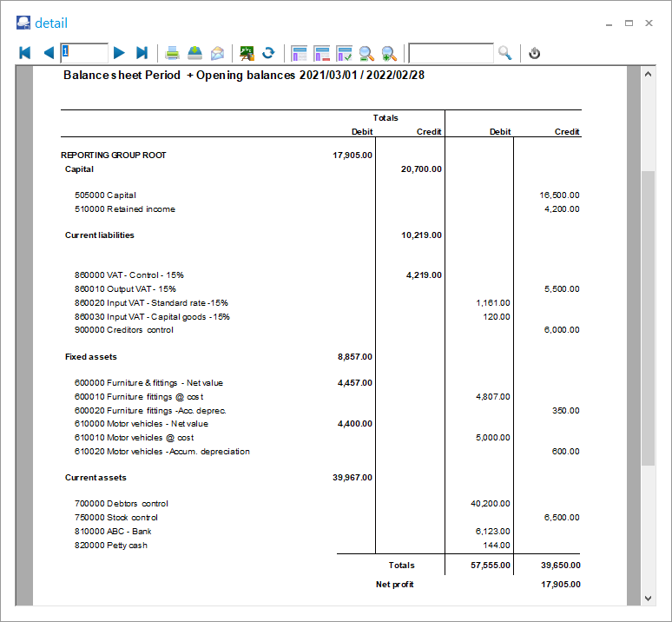Viewport: 672px width, 622px height.
Task: Advance to the next report page
Action: [x=120, y=53]
